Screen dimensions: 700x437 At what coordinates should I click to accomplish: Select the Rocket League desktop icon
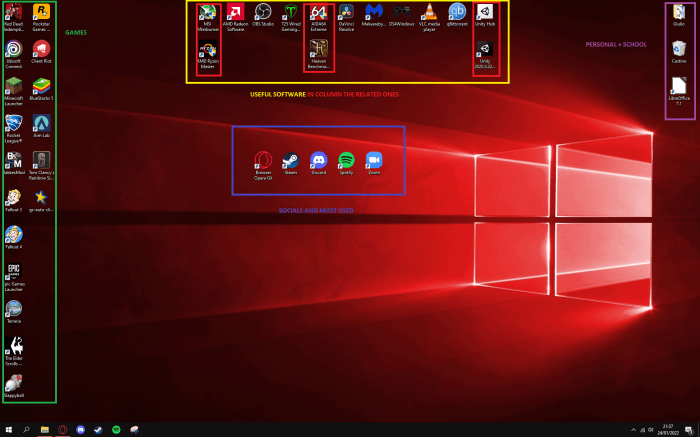coord(13,129)
